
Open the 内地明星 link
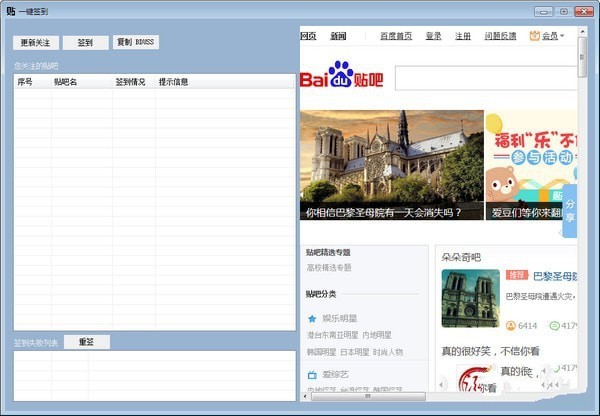point(377,335)
